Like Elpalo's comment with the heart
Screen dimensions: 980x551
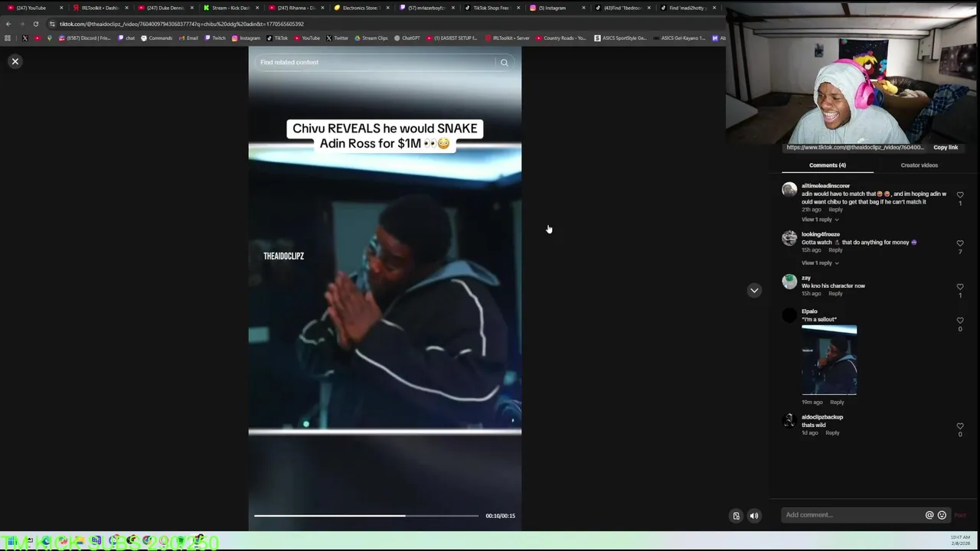[960, 321]
